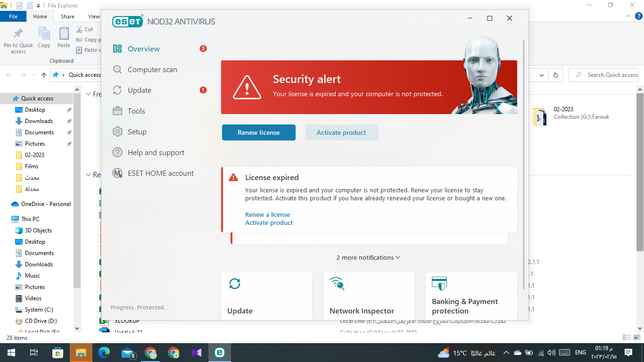644x362 pixels.
Task: Switch to the Share ribbon tab
Action: tap(67, 16)
